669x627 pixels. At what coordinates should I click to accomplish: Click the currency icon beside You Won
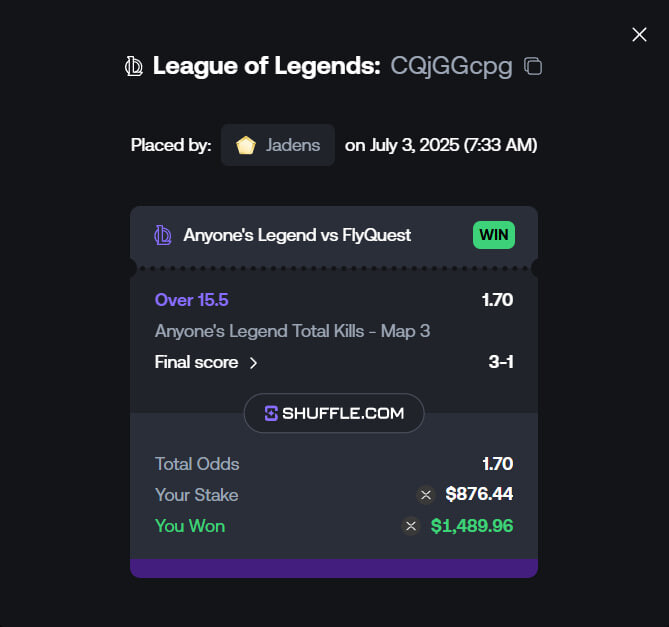coord(411,526)
